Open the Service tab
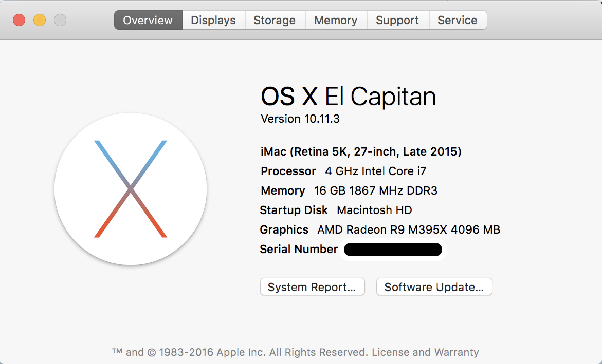 (457, 21)
